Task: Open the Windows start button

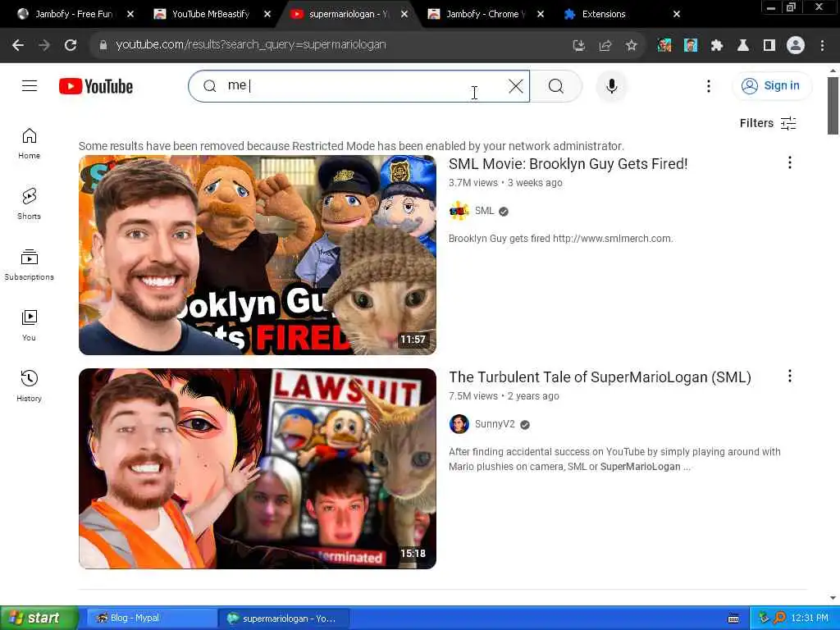Action: [x=39, y=618]
